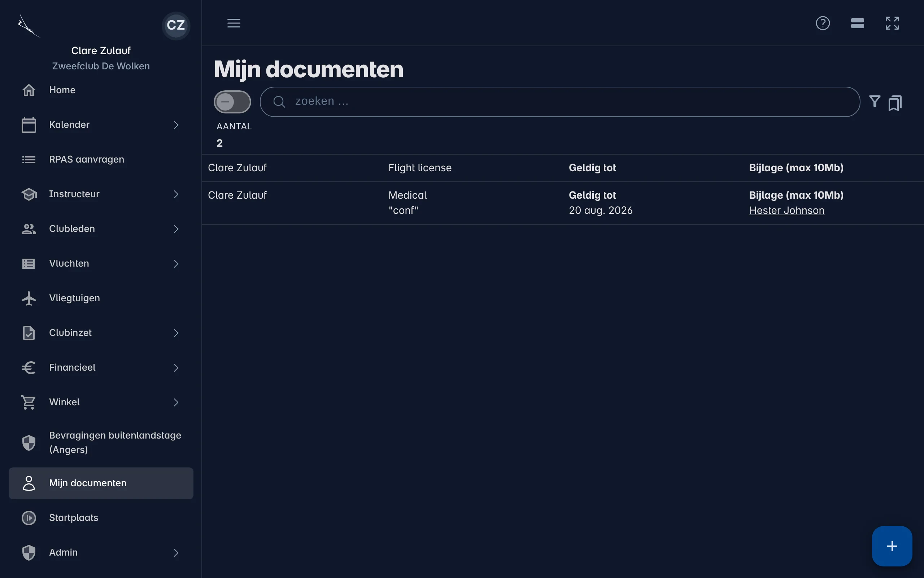The image size is (924, 578).
Task: Select the Medical "conf" document row
Action: tap(563, 203)
